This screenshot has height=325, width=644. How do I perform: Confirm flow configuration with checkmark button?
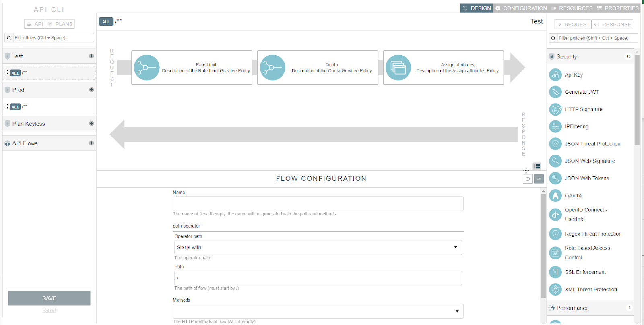point(539,179)
